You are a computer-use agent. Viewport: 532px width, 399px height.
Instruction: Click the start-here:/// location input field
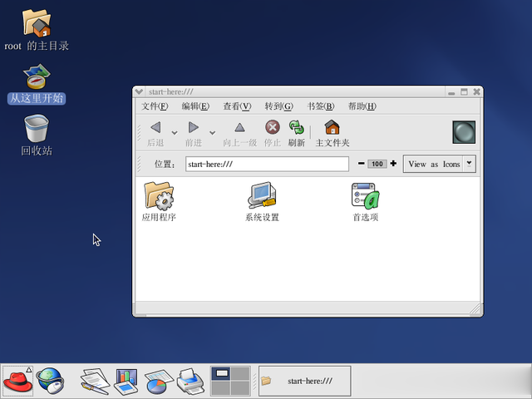coord(267,165)
